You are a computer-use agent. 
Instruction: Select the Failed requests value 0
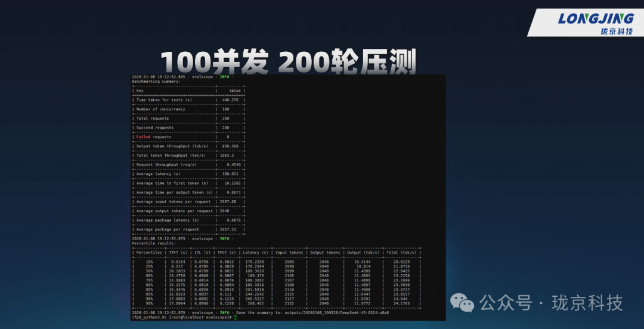click(228, 136)
